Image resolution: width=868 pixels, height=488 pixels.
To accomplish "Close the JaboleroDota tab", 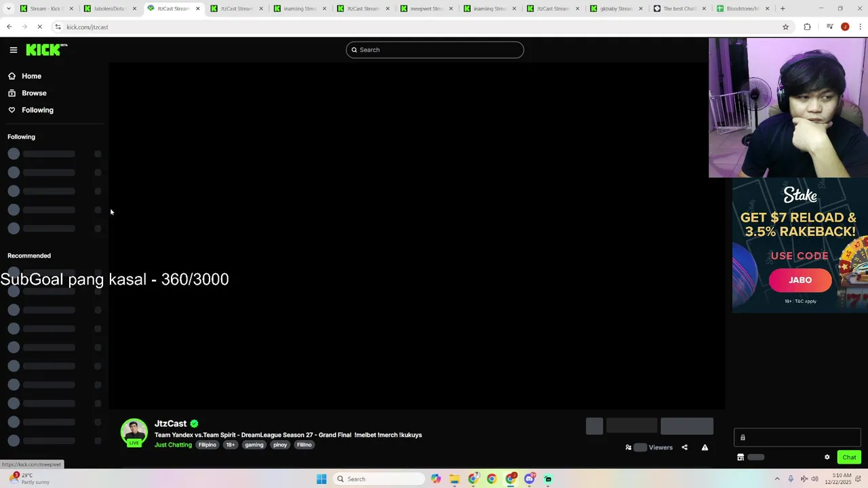I will pos(134,9).
